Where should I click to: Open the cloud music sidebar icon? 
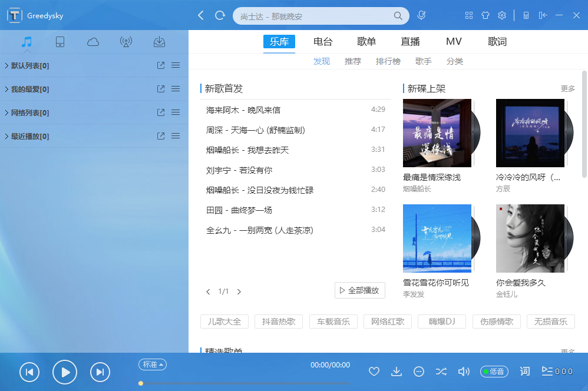pos(93,41)
